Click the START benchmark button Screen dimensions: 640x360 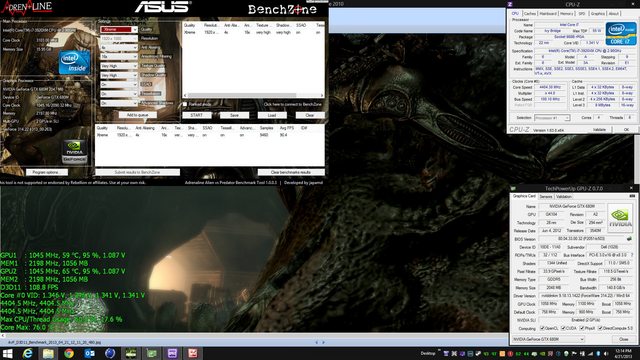[196, 115]
